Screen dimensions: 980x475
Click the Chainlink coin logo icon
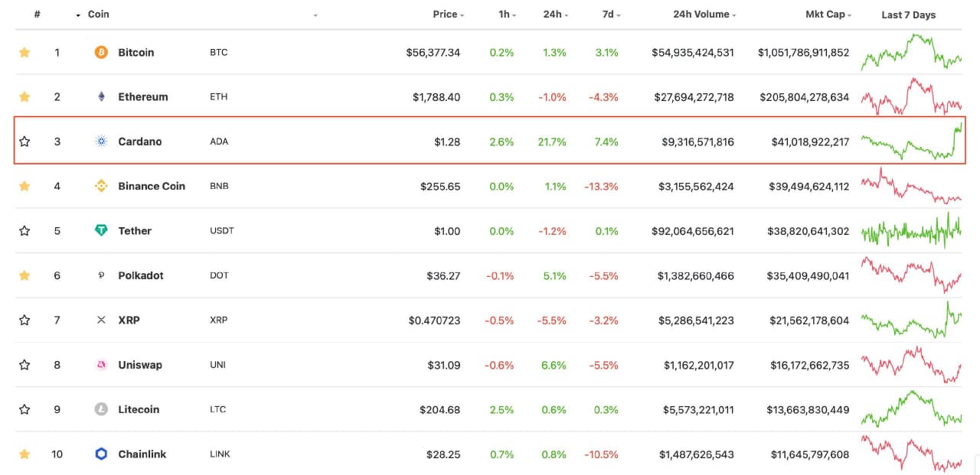point(101,454)
